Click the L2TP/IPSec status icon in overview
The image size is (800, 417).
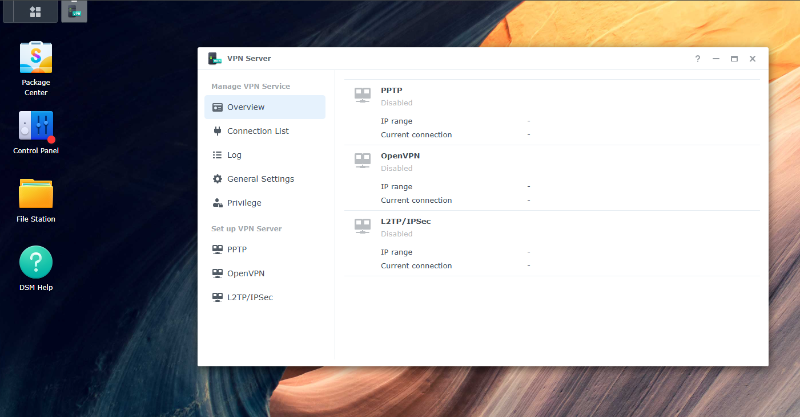pyautogui.click(x=363, y=226)
